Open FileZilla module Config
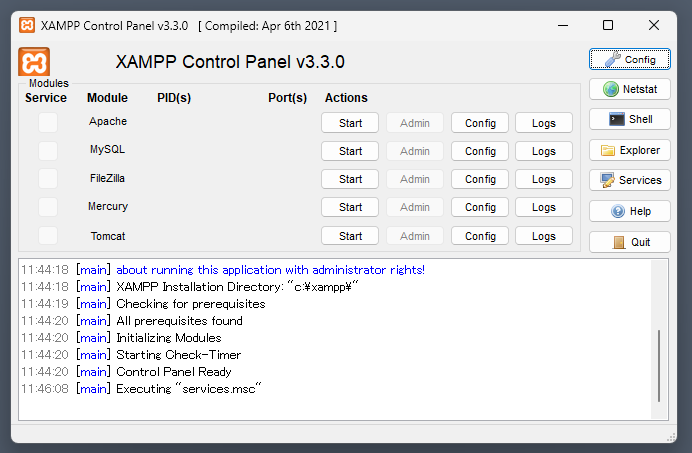Viewport: 692px width, 453px height. 480,179
